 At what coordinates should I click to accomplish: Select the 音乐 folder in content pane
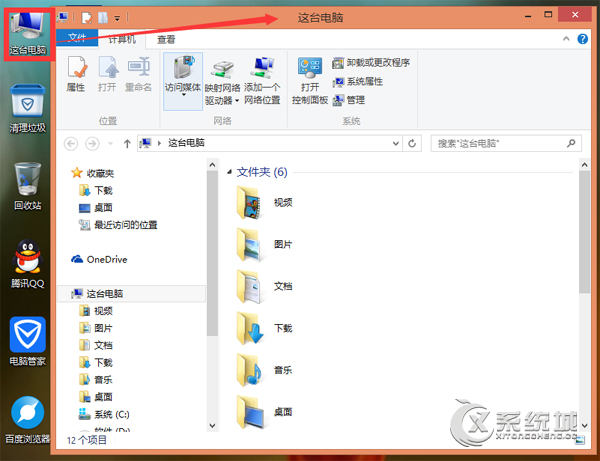(264, 370)
